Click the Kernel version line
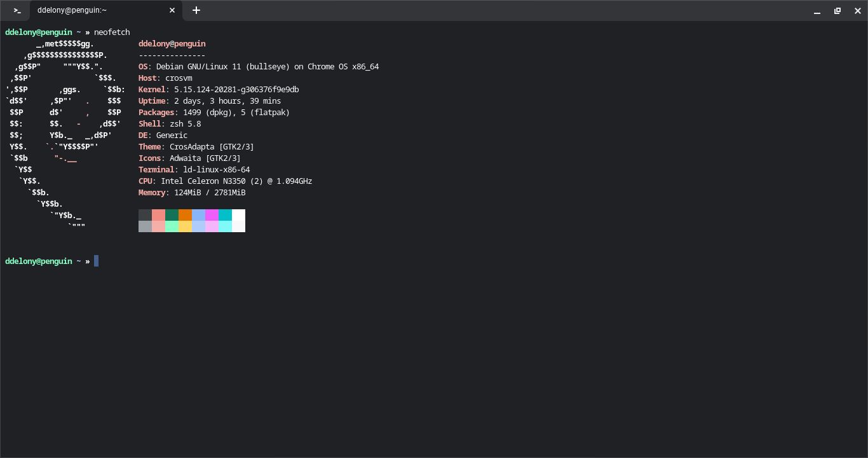 [x=219, y=89]
